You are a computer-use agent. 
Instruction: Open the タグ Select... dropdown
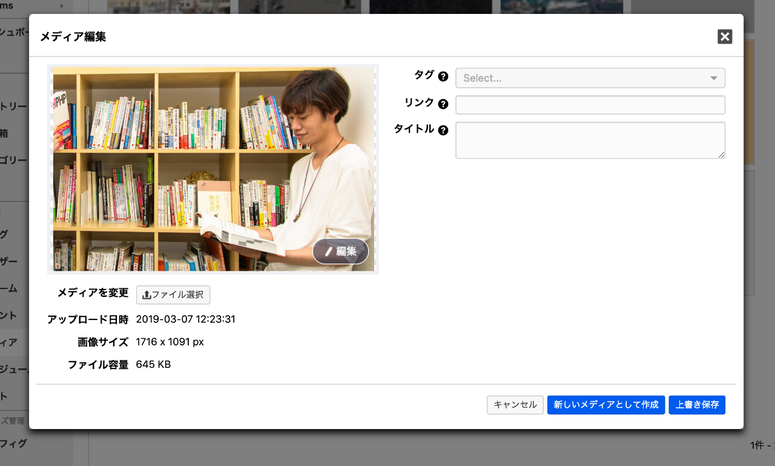[580, 78]
